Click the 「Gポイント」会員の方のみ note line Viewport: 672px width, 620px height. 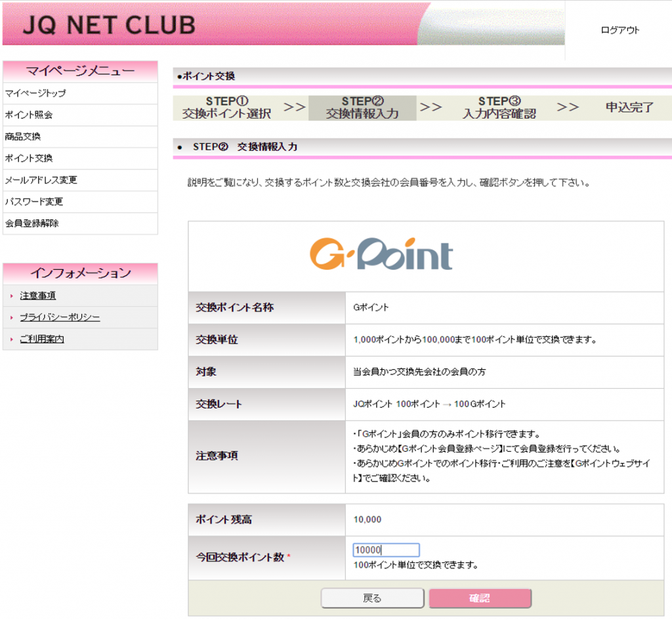click(x=446, y=434)
